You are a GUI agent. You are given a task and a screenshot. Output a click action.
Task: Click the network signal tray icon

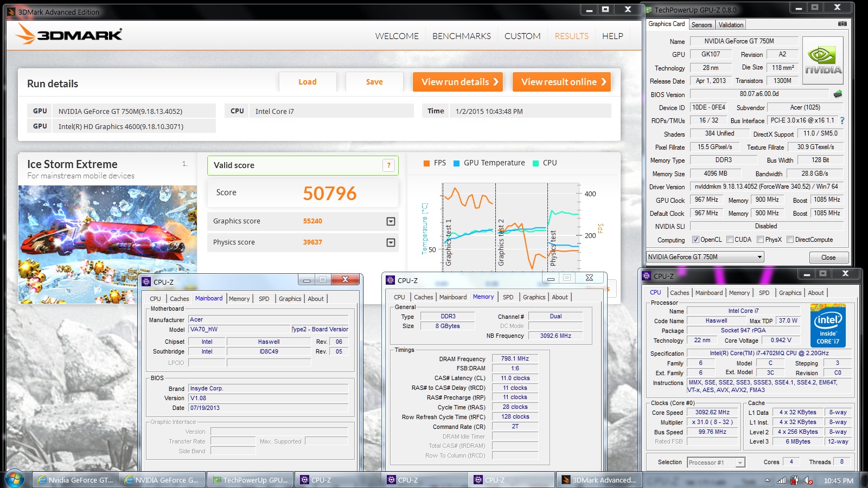pyautogui.click(x=781, y=480)
